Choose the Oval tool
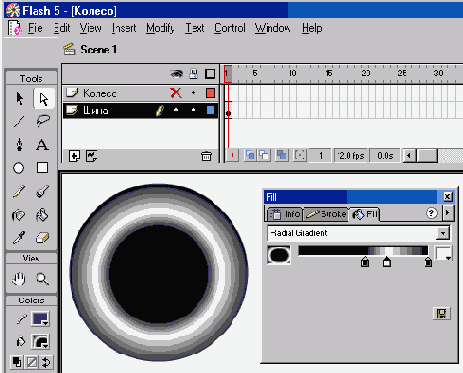 click(x=19, y=168)
